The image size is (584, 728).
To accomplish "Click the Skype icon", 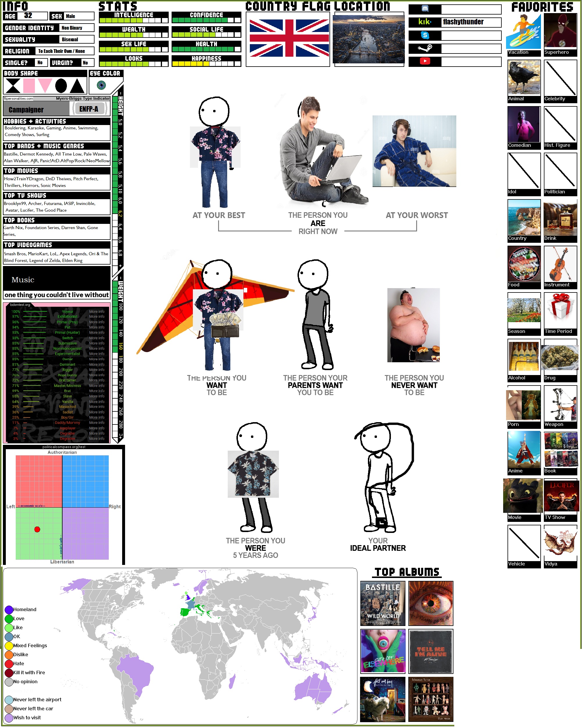I will click(425, 35).
